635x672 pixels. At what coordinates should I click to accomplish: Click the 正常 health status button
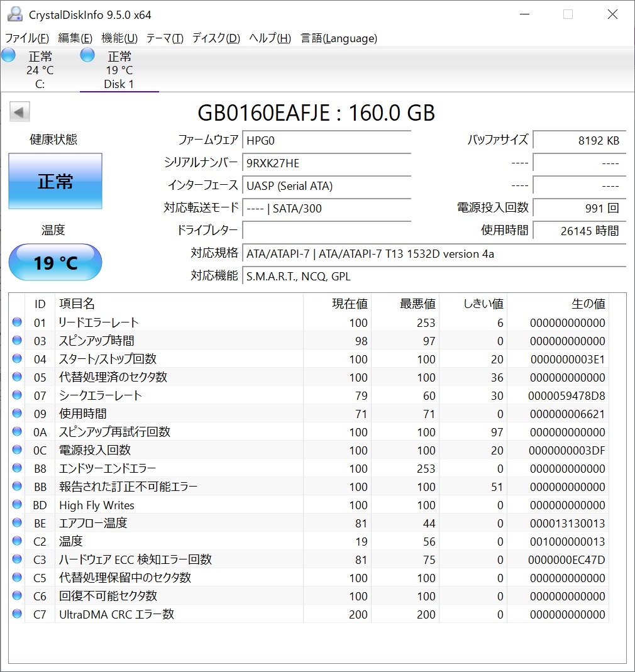pos(55,181)
